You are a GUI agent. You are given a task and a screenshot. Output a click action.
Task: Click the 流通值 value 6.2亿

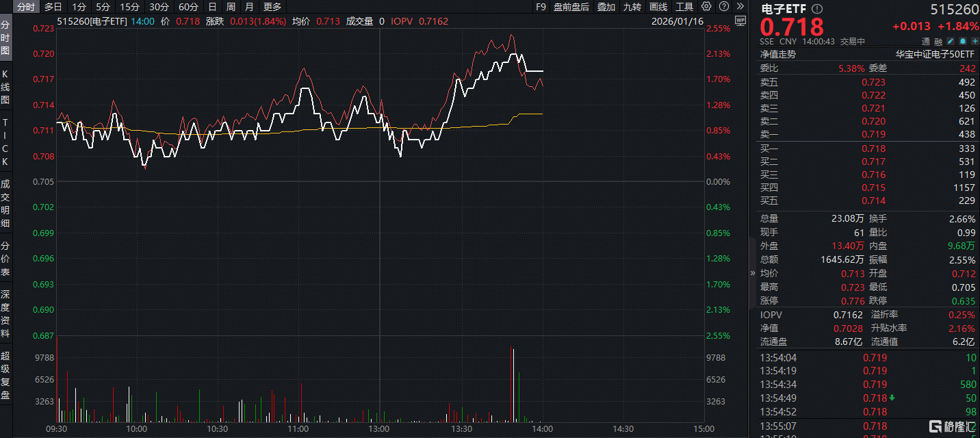click(962, 342)
